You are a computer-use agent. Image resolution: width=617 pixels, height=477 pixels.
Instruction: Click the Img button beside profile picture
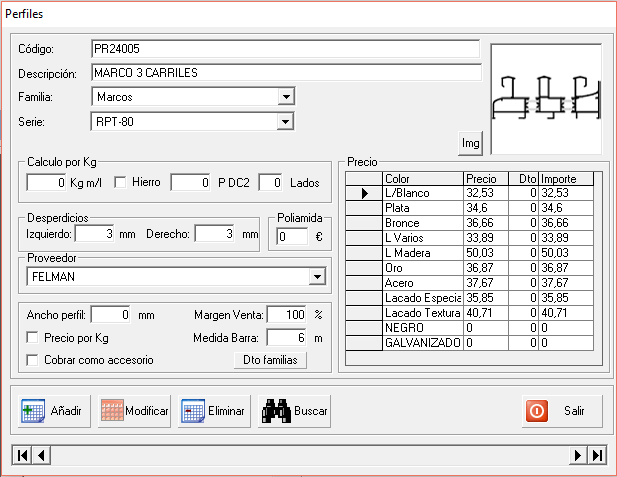(x=470, y=144)
